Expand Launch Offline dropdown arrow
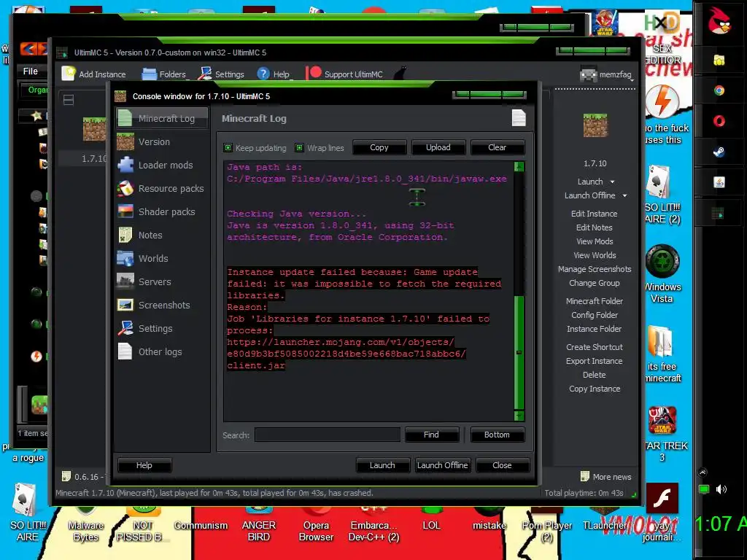747x560 pixels. (x=624, y=195)
